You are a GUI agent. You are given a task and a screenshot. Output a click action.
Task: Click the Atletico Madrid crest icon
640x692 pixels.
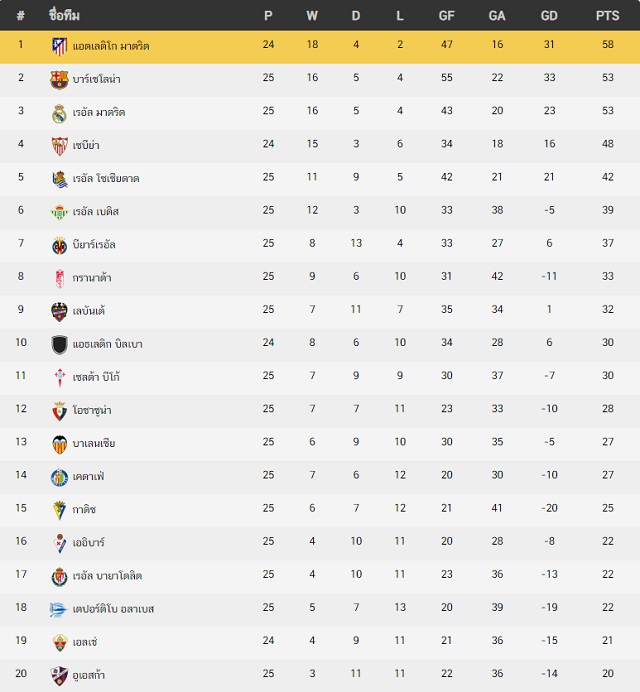coord(60,46)
